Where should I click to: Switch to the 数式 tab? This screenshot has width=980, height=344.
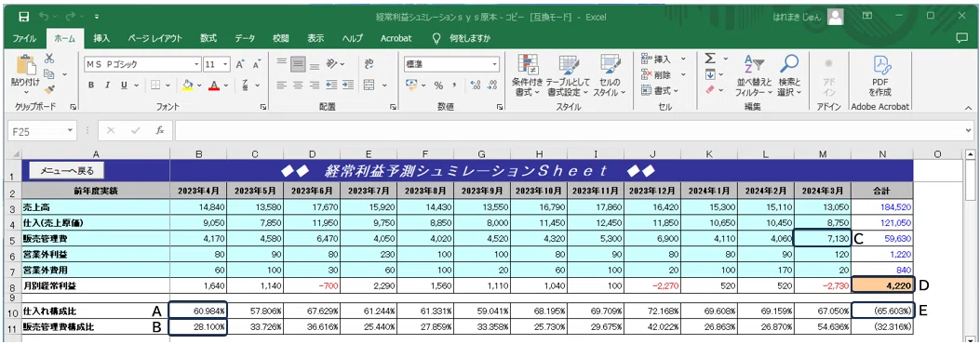208,38
